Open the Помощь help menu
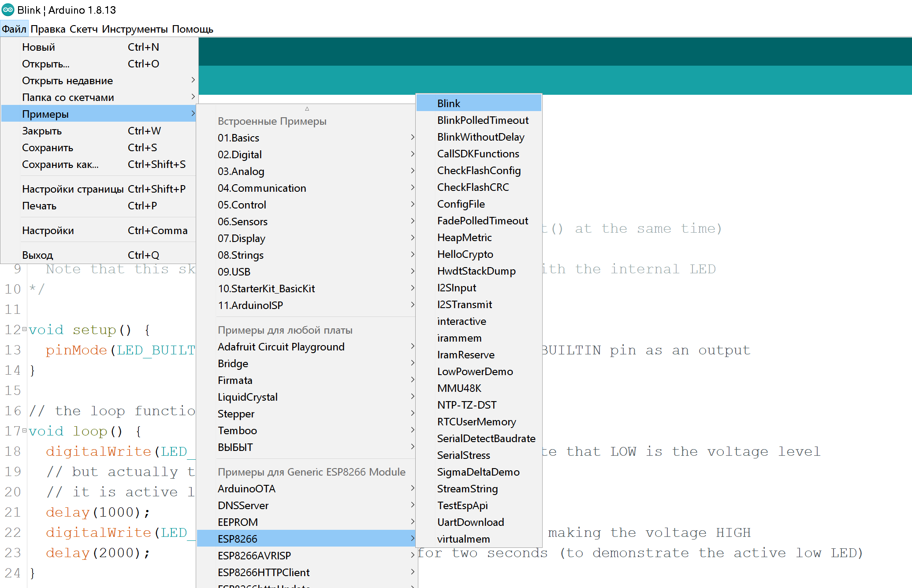 tap(192, 29)
